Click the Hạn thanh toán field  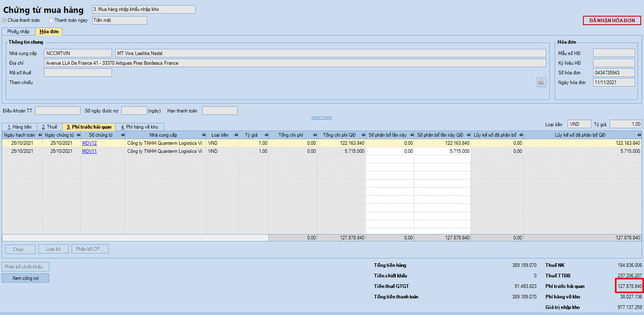(219, 111)
